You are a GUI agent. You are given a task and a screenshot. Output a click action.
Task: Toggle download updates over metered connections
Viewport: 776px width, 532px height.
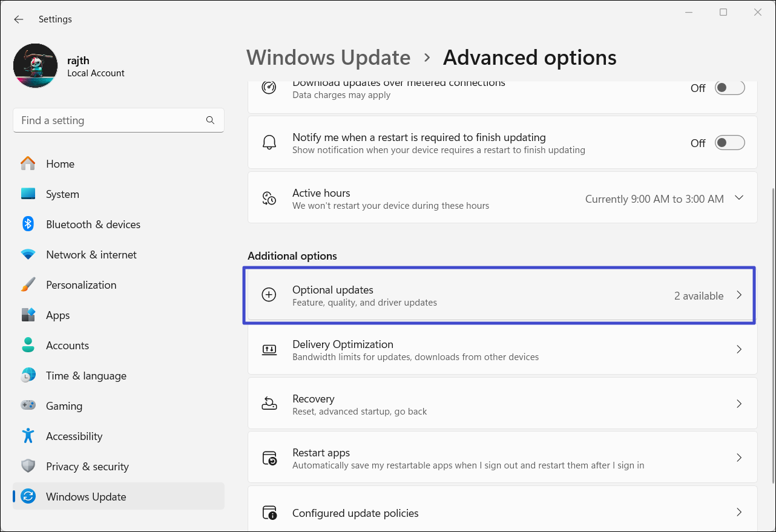point(729,88)
